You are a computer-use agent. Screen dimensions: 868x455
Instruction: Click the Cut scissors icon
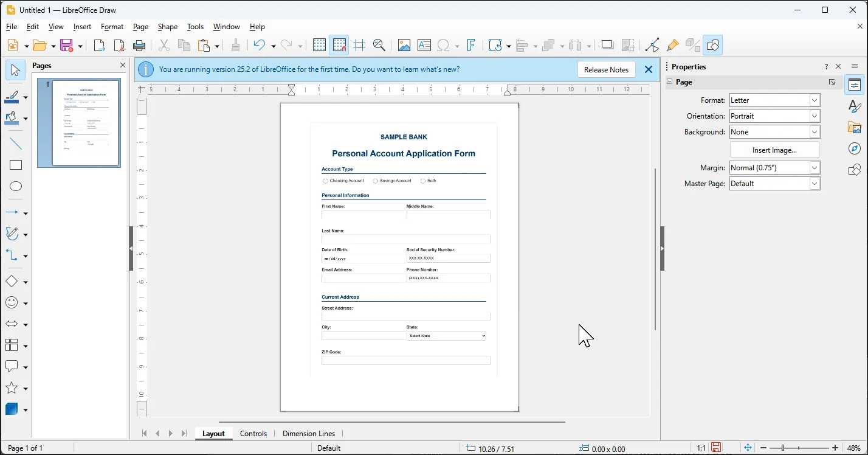pos(164,45)
